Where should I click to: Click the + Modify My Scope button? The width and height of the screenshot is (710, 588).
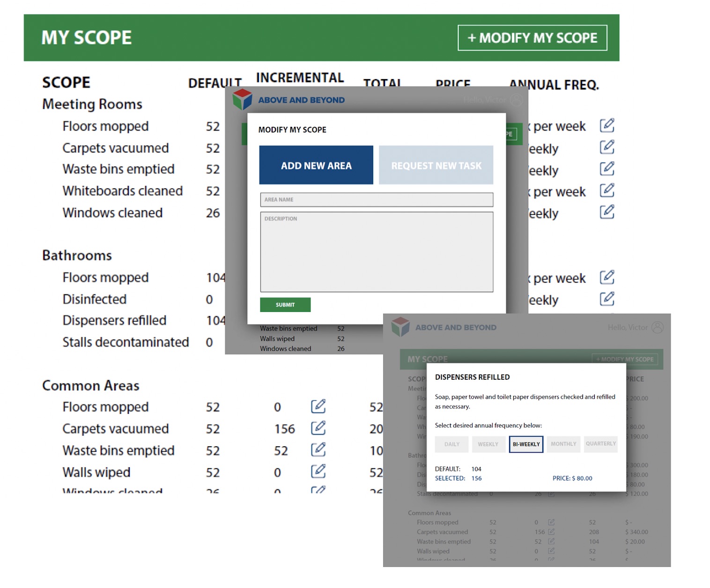point(532,38)
